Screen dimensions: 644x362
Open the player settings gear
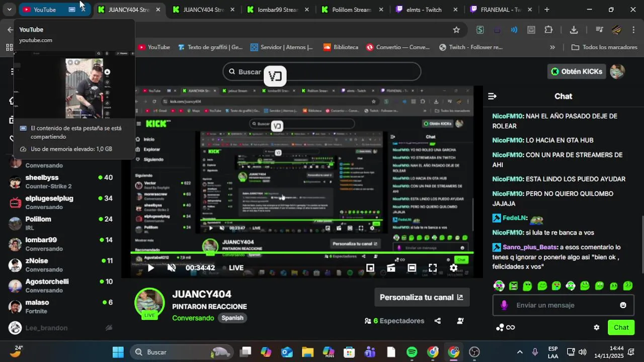point(453,268)
